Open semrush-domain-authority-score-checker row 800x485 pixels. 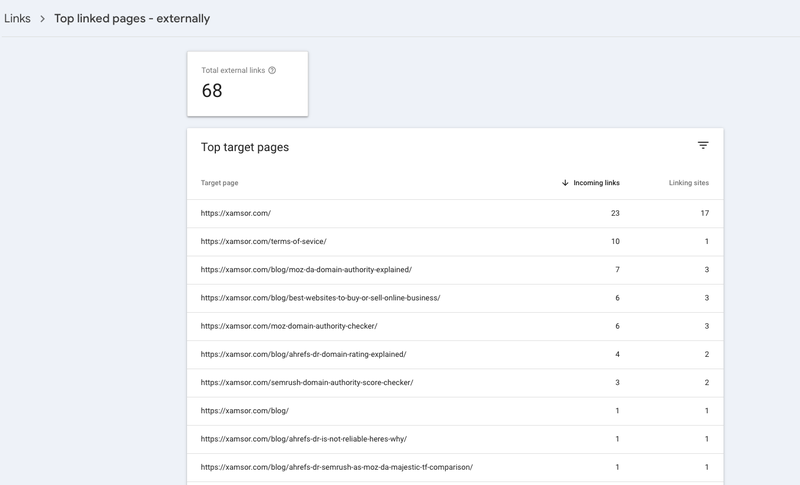tap(307, 382)
